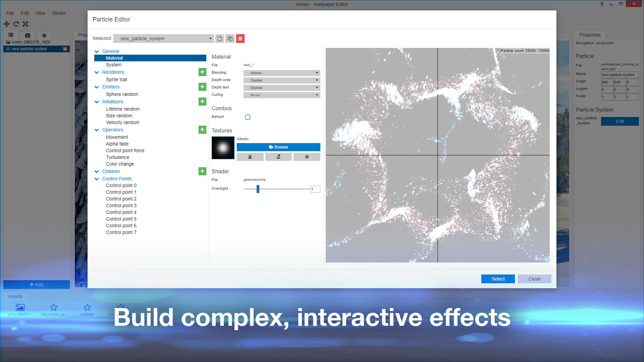Collapse the Control Points tree section

click(x=97, y=179)
